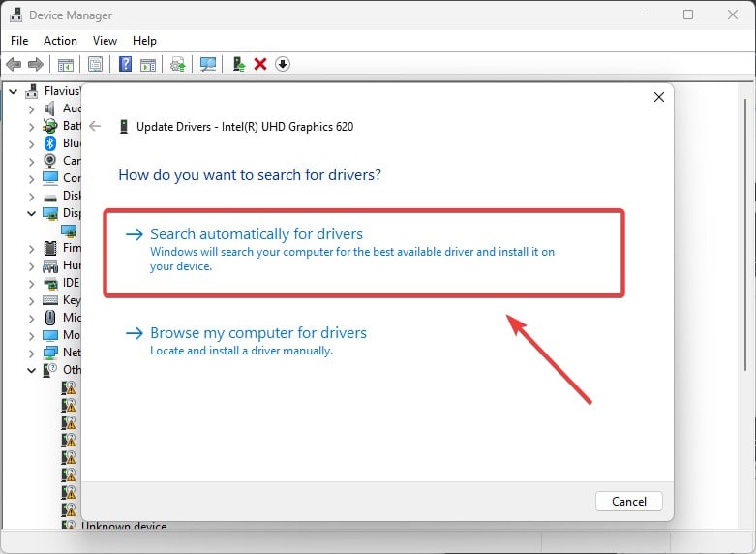This screenshot has height=554, width=756.
Task: Expand the Firmware tree node
Action: (31, 249)
